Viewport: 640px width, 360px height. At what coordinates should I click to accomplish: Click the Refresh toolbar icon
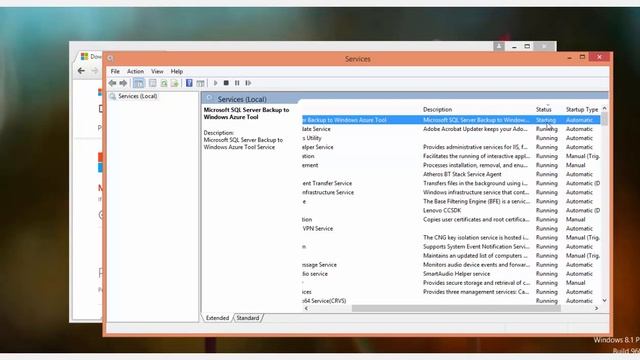164,83
